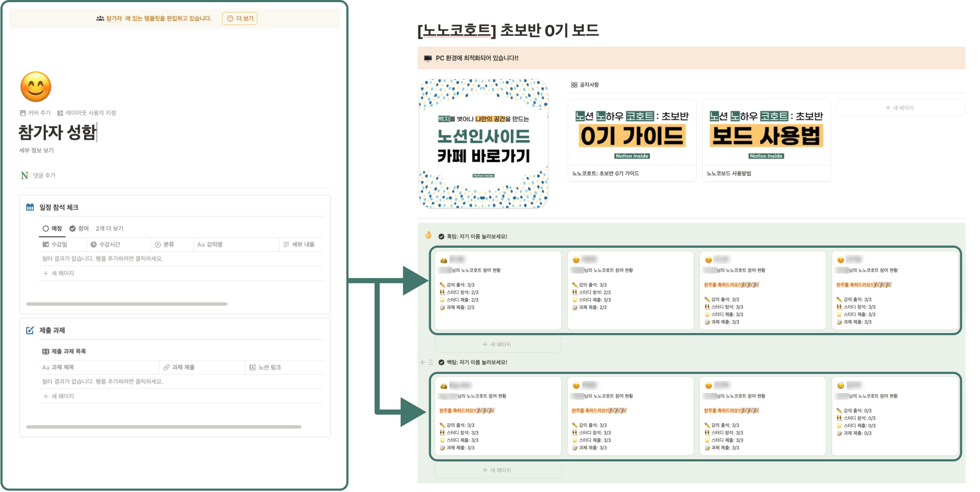The height and width of the screenshot is (492, 980).
Task: Click the 과제 제출 column header
Action: tap(202, 367)
